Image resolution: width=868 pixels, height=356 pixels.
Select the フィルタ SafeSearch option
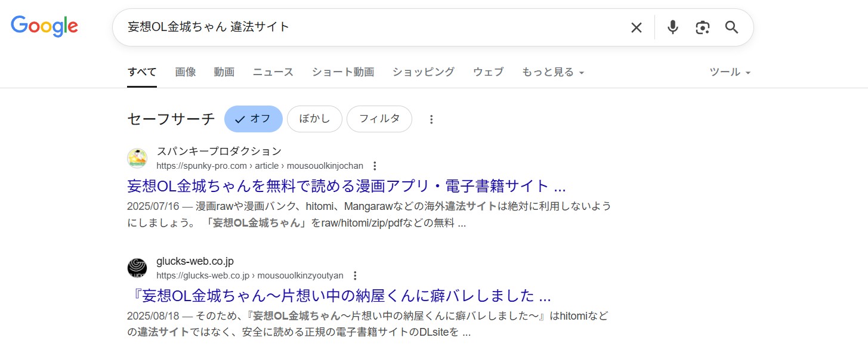[379, 119]
